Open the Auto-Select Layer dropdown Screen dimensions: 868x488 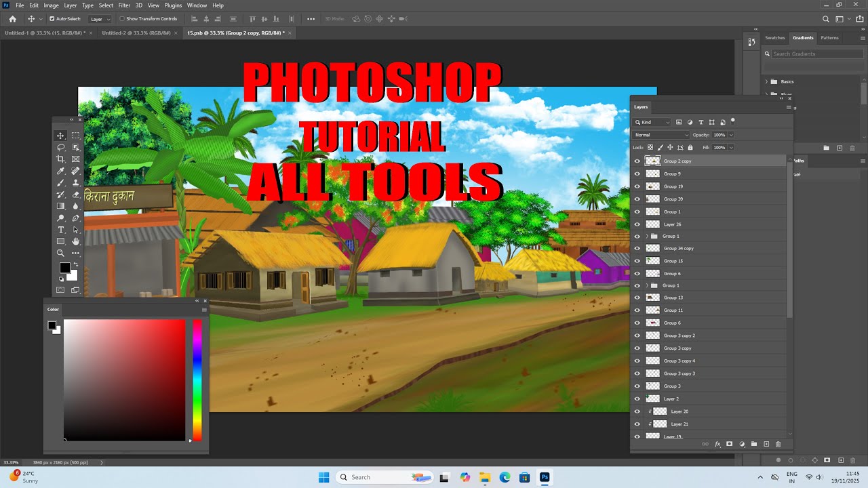[100, 19]
